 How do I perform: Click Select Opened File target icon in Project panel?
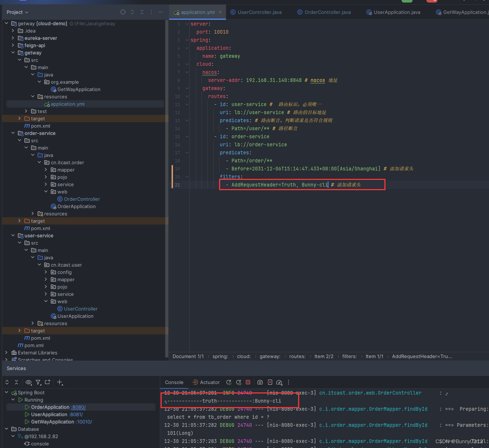pos(123,12)
